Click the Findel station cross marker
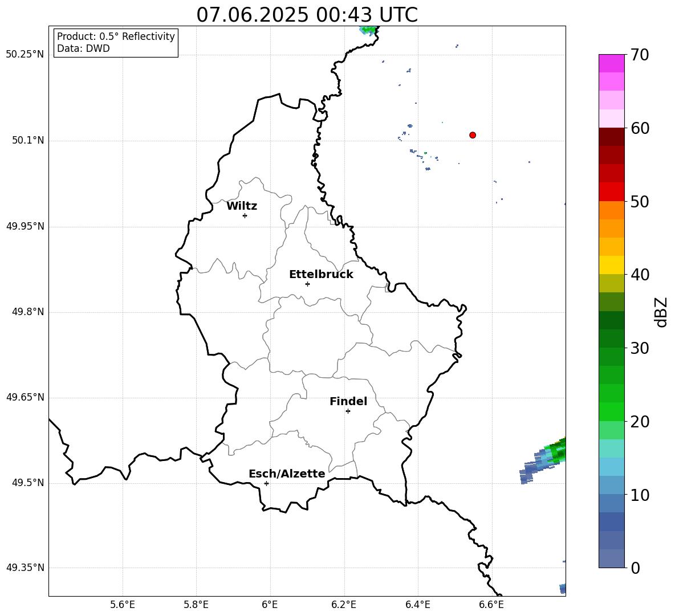Screen dimensions: 675x616 [348, 411]
